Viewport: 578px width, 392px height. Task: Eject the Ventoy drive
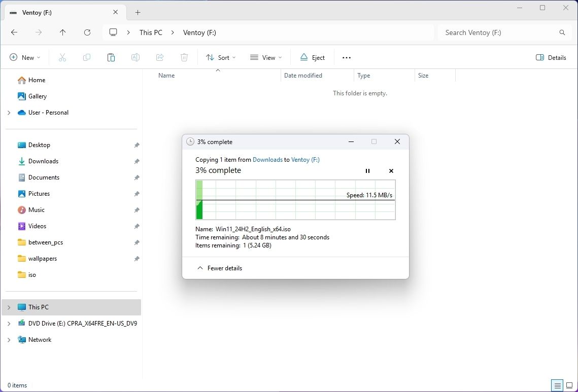312,57
